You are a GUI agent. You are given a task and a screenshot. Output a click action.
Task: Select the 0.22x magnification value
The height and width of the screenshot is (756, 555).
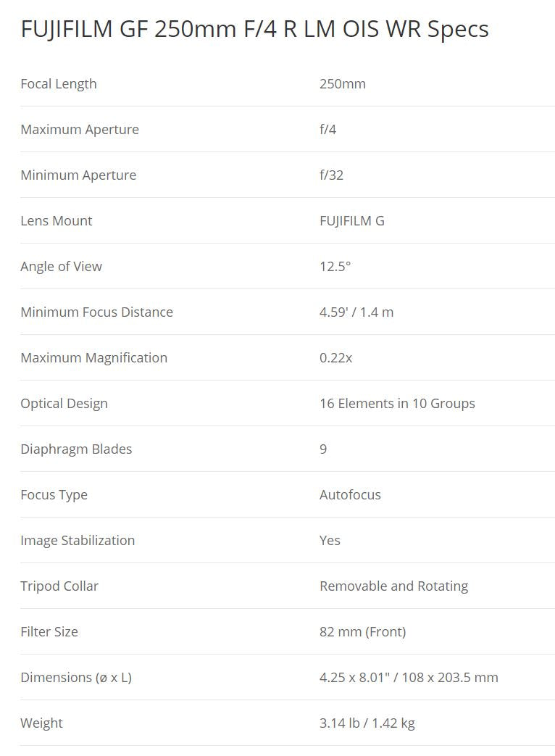336,358
